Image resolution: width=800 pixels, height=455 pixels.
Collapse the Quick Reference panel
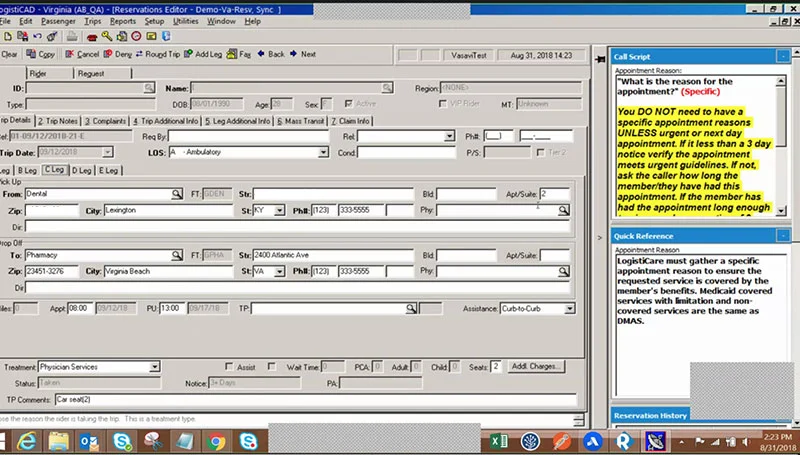click(x=783, y=236)
